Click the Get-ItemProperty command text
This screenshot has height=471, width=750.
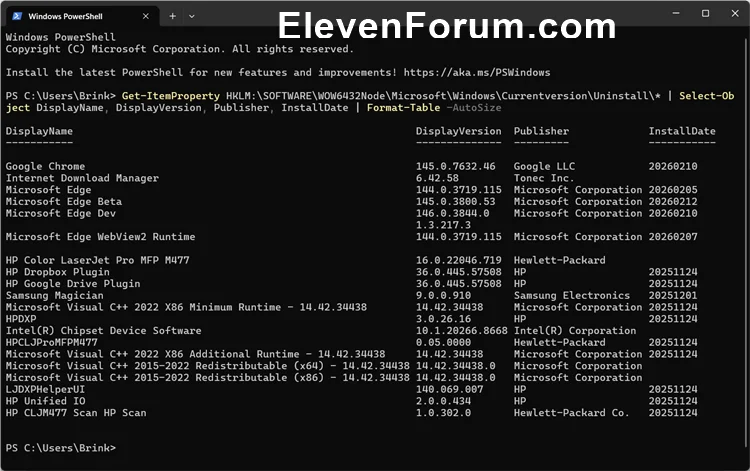(171, 96)
